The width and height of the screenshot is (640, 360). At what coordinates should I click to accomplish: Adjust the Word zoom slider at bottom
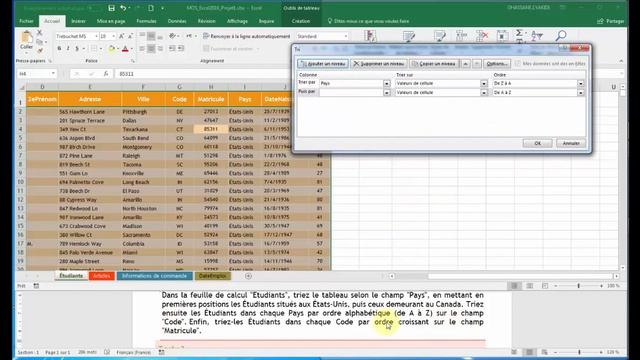(x=579, y=352)
